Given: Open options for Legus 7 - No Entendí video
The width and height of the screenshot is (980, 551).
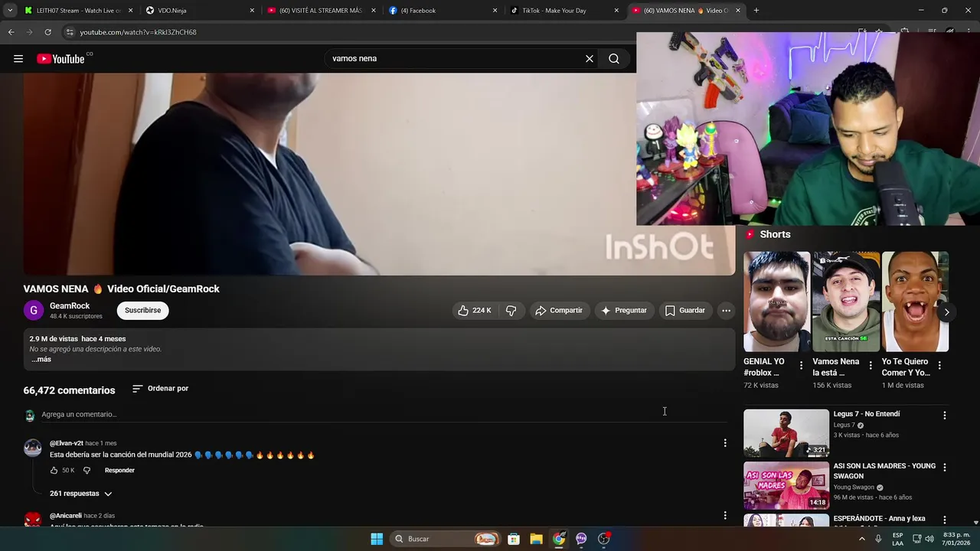Looking at the screenshot, I should tap(944, 415).
